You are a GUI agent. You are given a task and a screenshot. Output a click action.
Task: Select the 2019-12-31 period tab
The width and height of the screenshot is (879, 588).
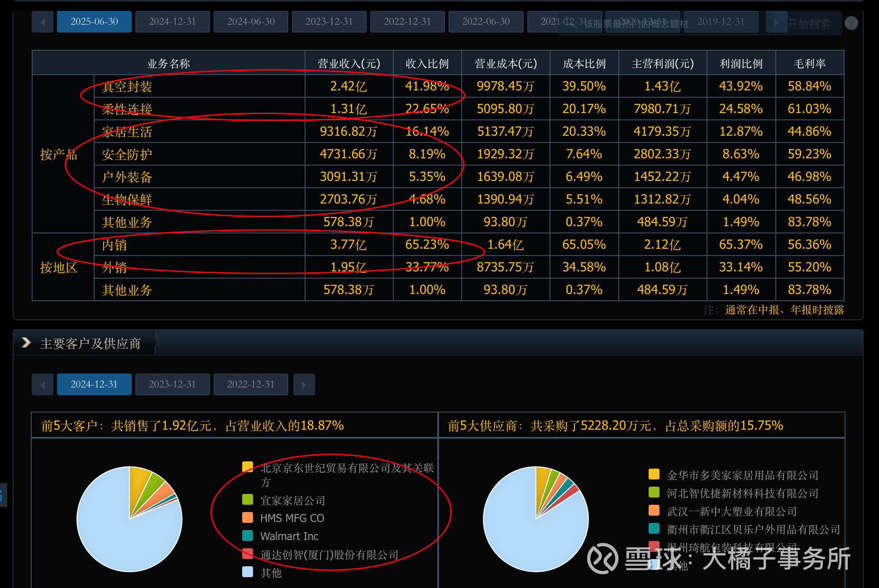(721, 22)
